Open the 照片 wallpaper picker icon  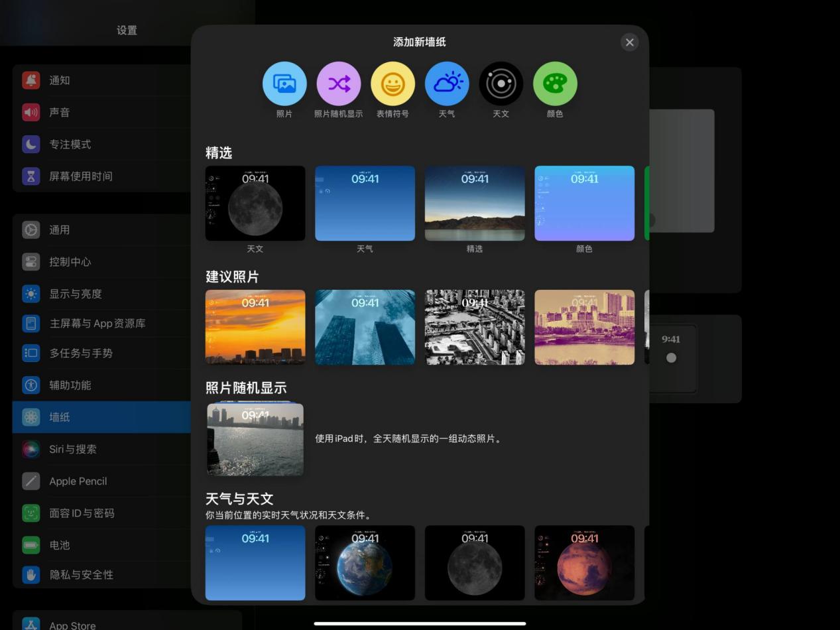coord(284,83)
